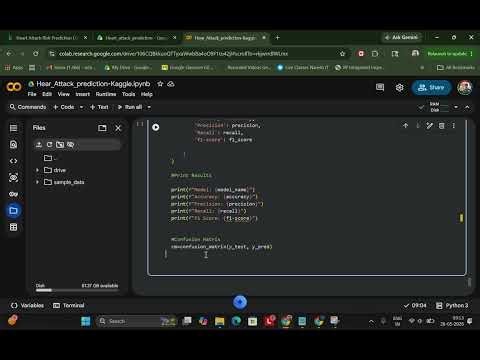Open the find and replace sidebar icon
Image resolution: width=480 pixels, height=360 pixels.
[13, 144]
